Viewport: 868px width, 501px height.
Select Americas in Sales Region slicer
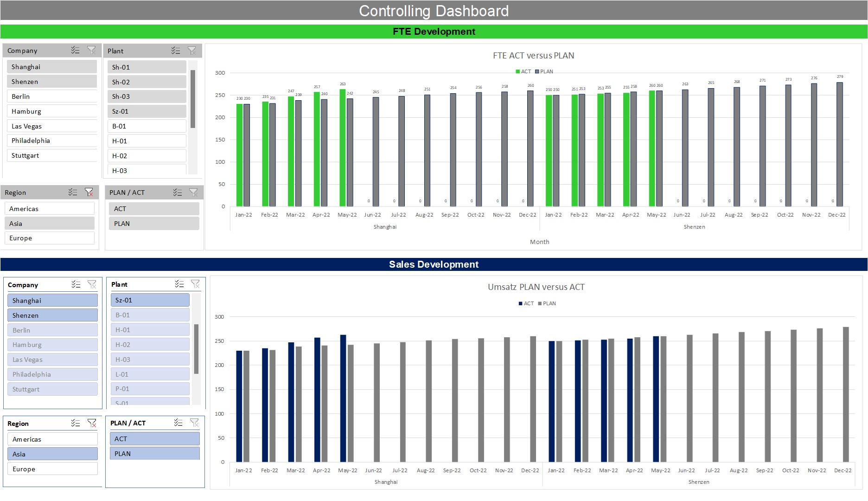point(52,439)
